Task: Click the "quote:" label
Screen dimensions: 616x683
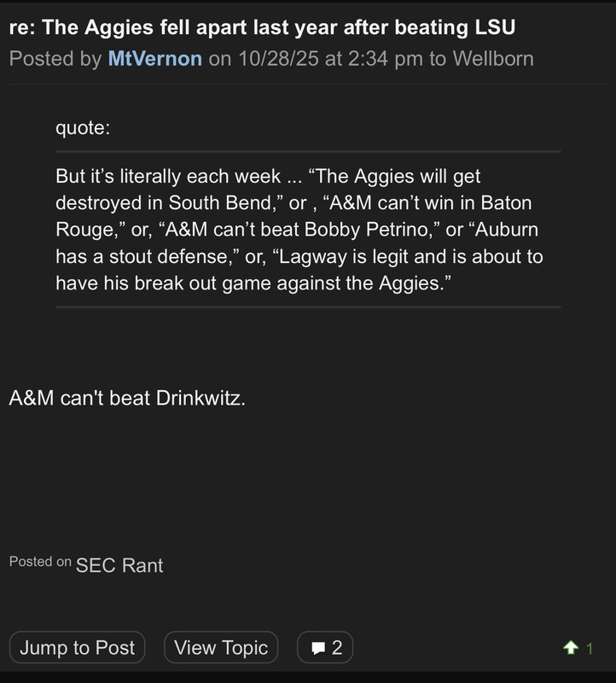Action: coord(83,128)
